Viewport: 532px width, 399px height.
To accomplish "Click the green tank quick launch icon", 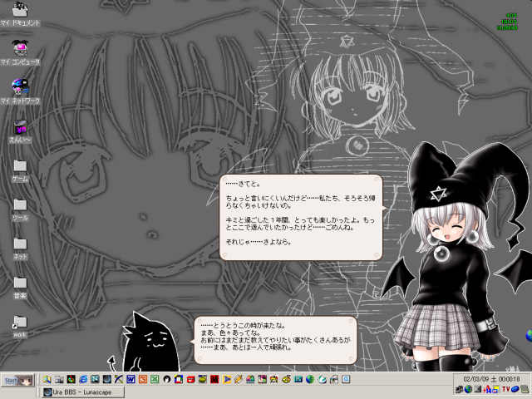I will tap(203, 379).
